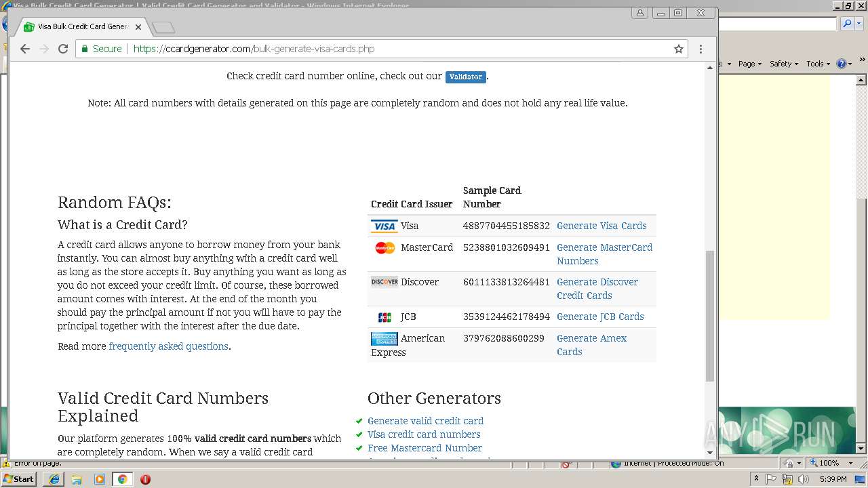Open File Explorer folder from taskbar
The image size is (868, 488).
[x=77, y=479]
